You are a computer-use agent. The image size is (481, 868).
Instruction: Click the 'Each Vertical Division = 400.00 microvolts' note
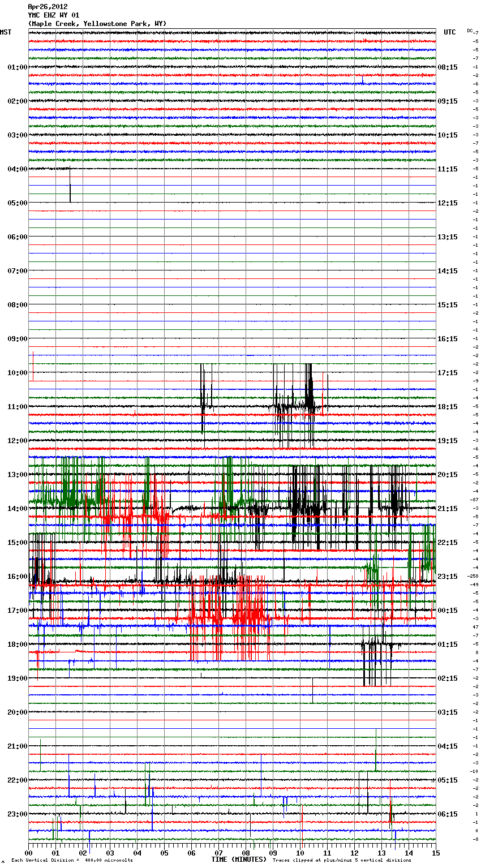(x=72, y=860)
